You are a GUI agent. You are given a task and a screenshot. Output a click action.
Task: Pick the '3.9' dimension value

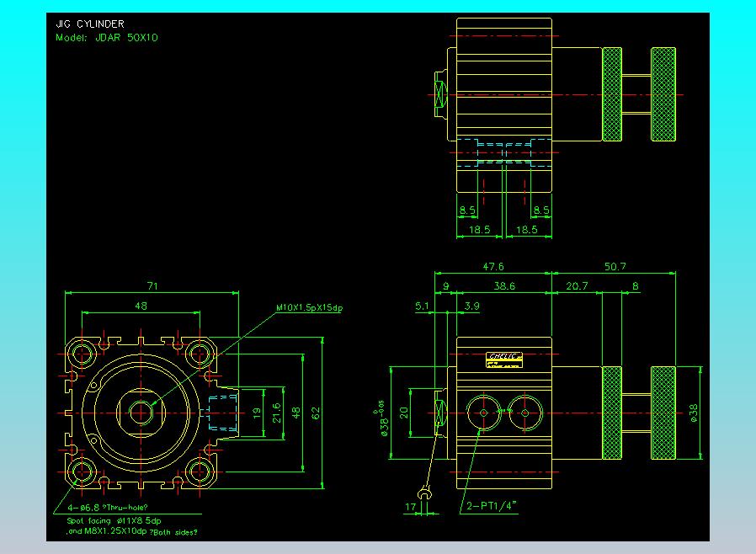[472, 306]
